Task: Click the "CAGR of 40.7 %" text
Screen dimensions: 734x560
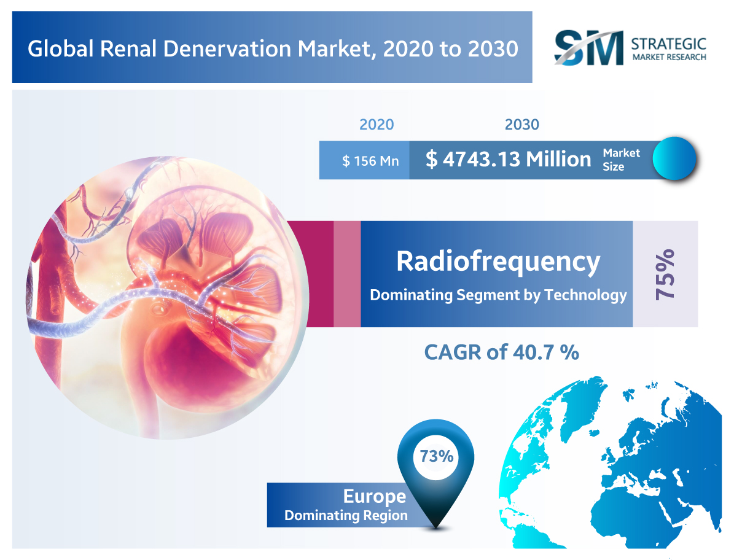Action: coord(501,352)
